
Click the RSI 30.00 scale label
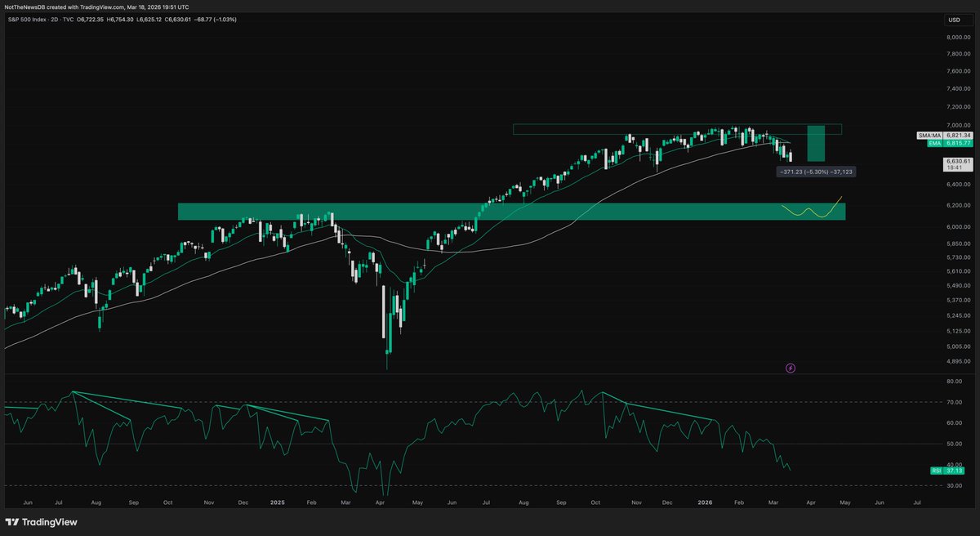(953, 486)
